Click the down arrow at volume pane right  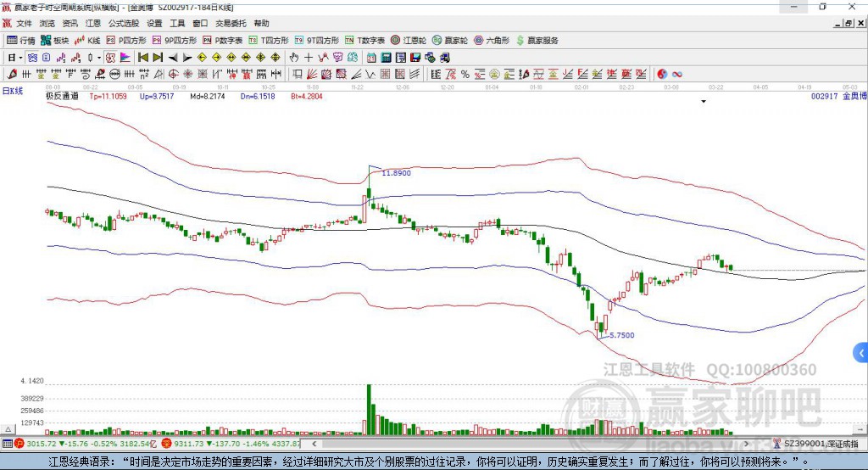pos(860,429)
